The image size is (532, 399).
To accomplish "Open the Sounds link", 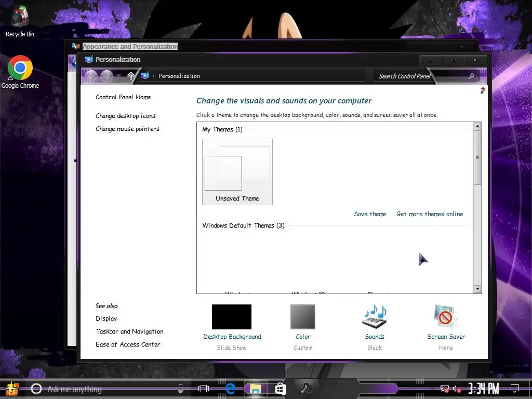I will [x=375, y=337].
